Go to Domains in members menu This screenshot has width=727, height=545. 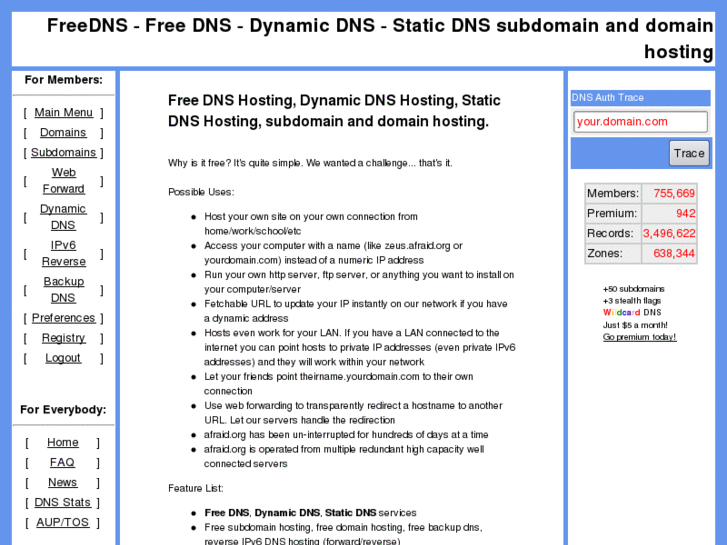click(x=63, y=133)
